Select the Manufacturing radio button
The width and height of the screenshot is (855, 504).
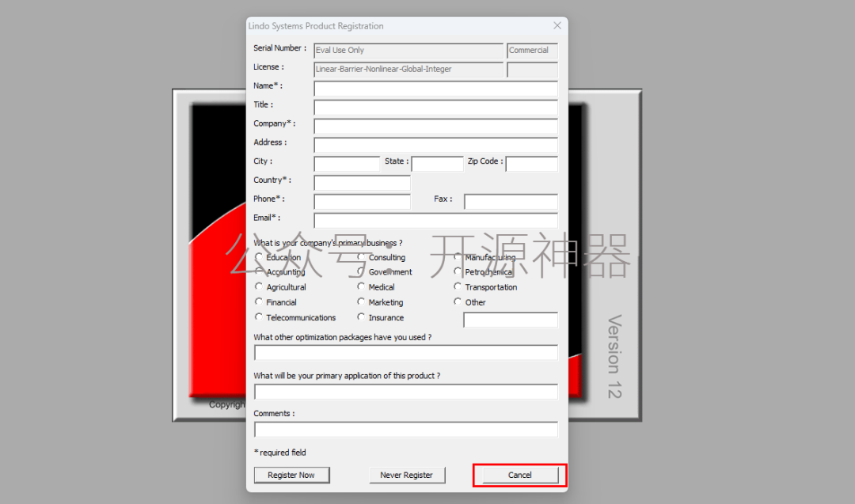point(458,257)
